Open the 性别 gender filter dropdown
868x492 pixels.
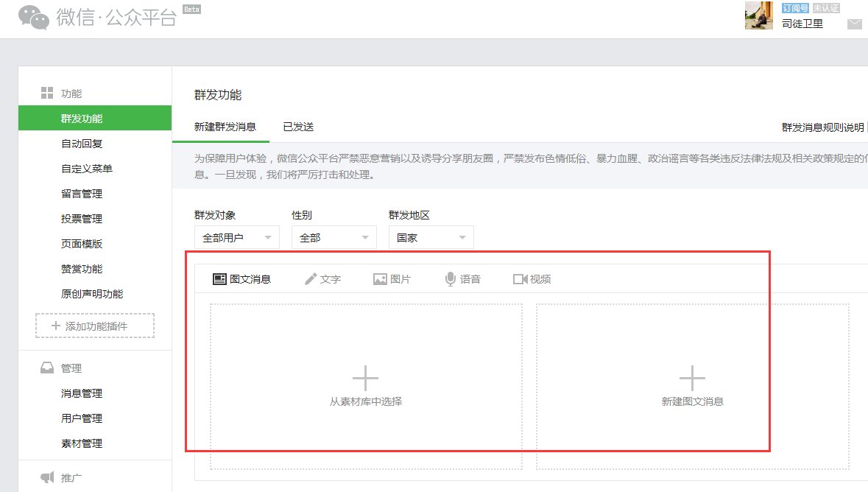click(334, 237)
